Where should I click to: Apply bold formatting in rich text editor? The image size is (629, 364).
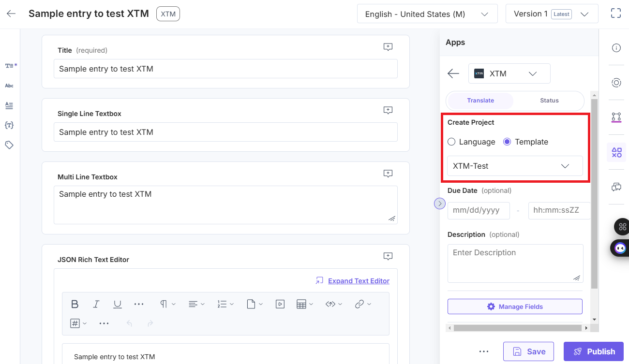(x=75, y=304)
